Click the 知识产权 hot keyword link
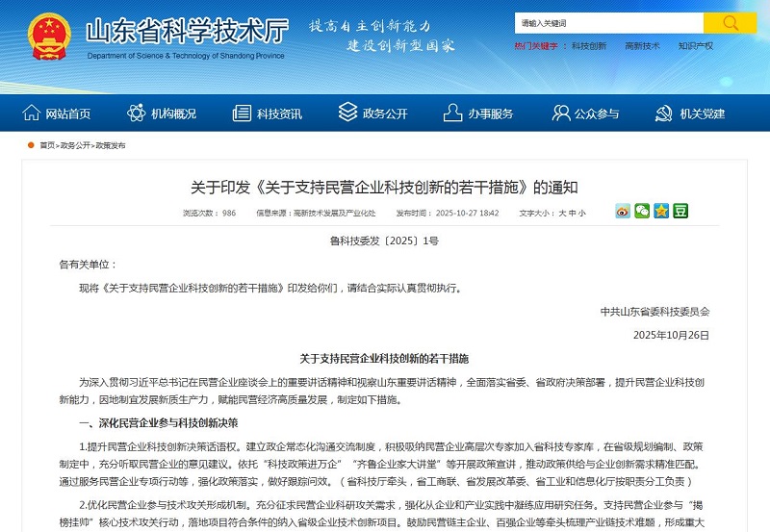Viewport: 770px width, 532px height. click(695, 45)
